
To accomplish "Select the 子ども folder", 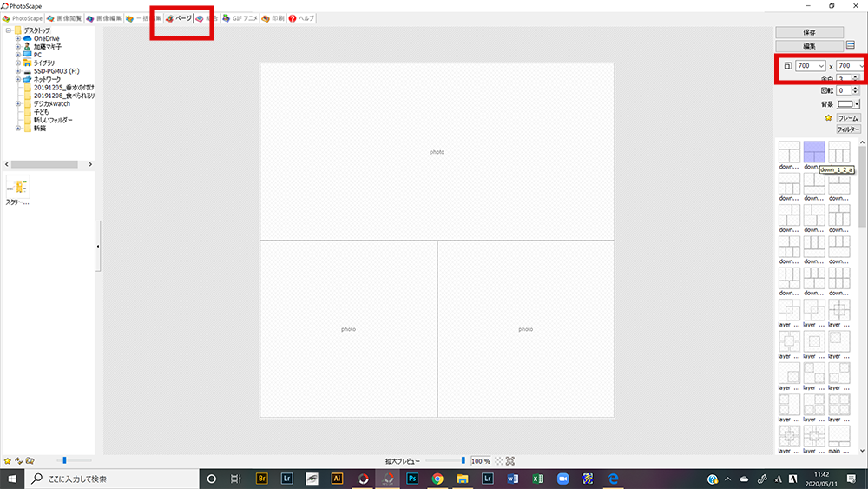I will click(x=41, y=112).
